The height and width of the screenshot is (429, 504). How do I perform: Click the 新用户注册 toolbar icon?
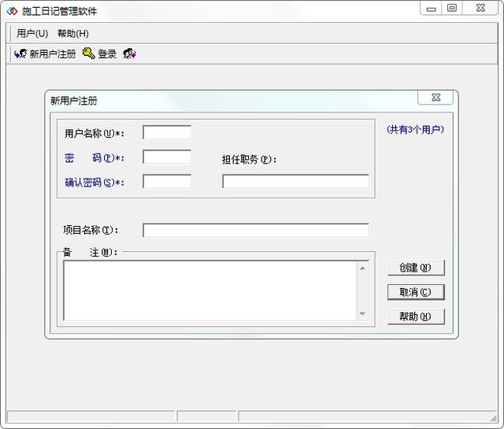[20, 54]
